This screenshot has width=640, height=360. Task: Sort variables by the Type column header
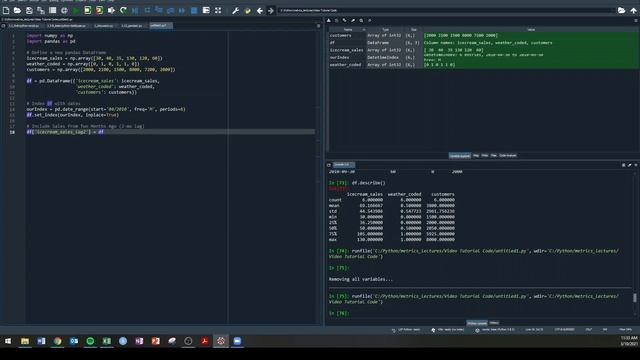click(385, 29)
